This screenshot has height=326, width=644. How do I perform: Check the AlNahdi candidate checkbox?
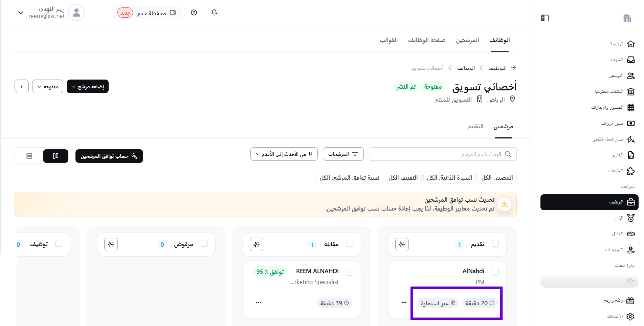click(495, 272)
